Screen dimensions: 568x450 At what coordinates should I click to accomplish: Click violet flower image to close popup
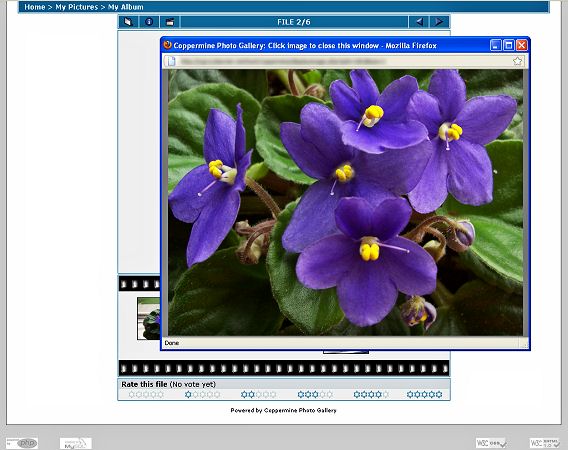click(x=345, y=203)
